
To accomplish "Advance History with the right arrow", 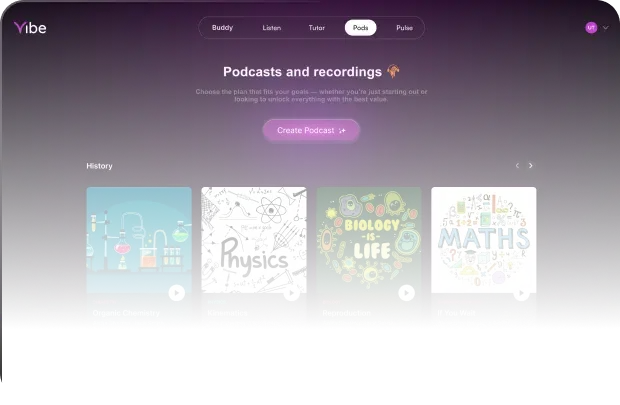I will pyautogui.click(x=531, y=165).
